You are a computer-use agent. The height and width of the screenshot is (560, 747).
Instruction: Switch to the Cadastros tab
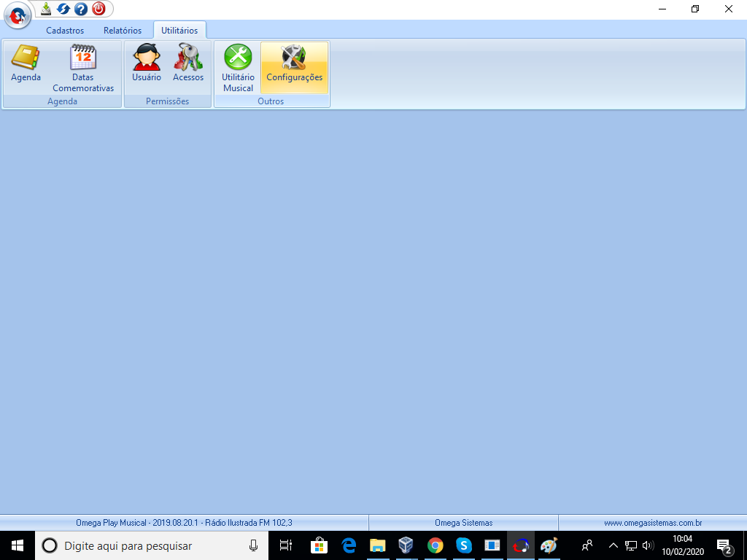tap(65, 31)
